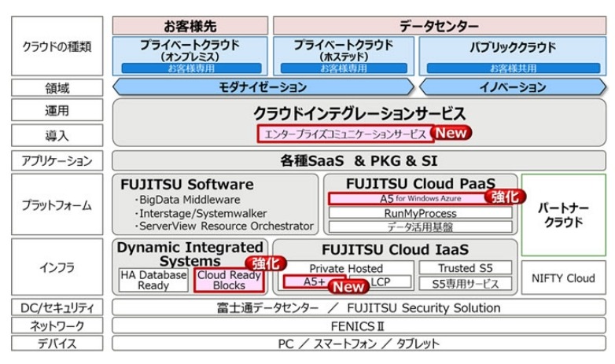Click the Trusted S5 box
This screenshot has width=615, height=364.
tap(466, 268)
